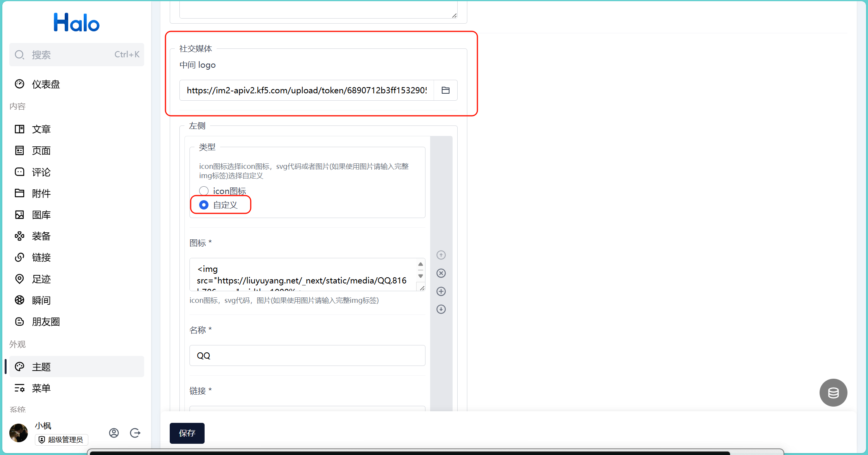Click the 中间 logo URL field
The height and width of the screenshot is (455, 868).
point(306,90)
